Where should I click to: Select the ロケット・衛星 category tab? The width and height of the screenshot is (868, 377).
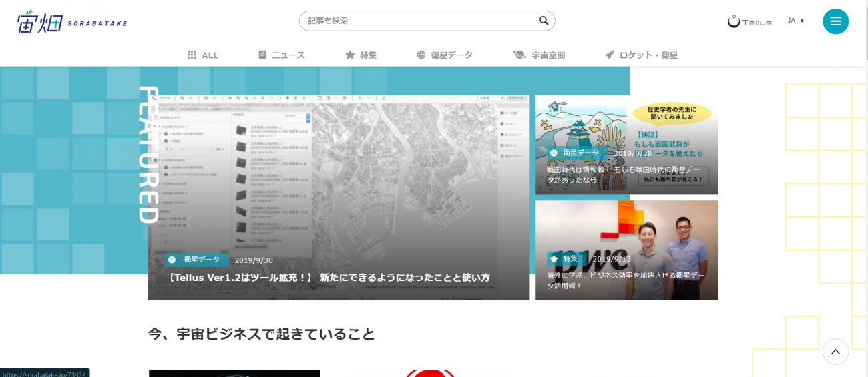[x=641, y=55]
